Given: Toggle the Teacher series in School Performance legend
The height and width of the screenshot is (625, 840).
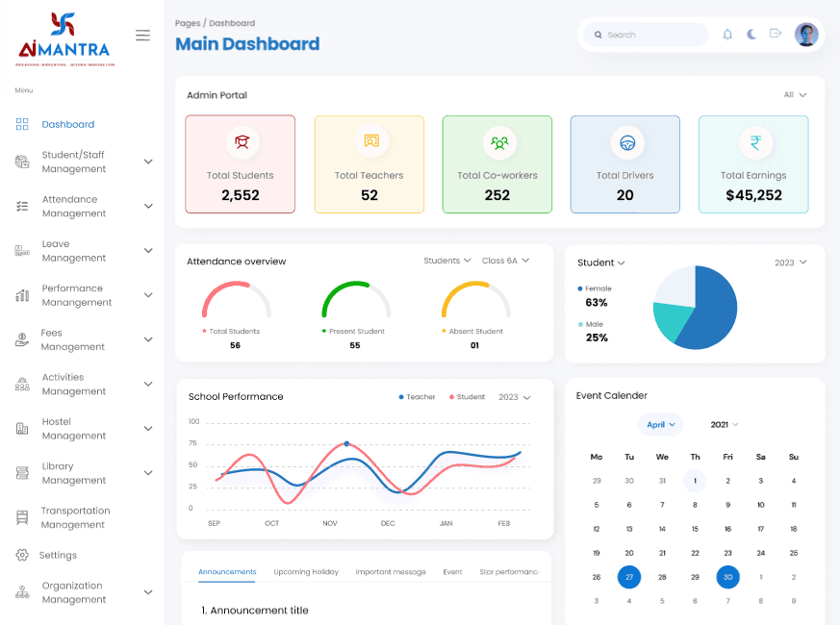Looking at the screenshot, I should point(416,396).
